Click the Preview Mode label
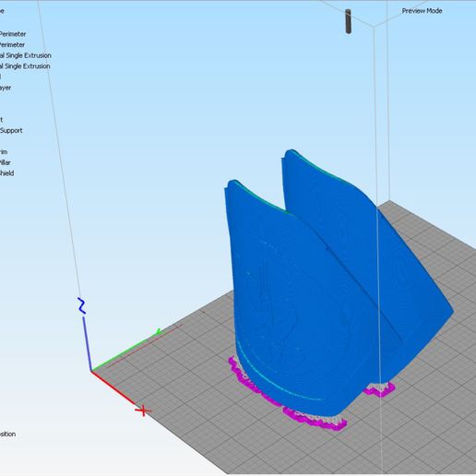Viewport: 476px width, 476px height. pos(422,11)
